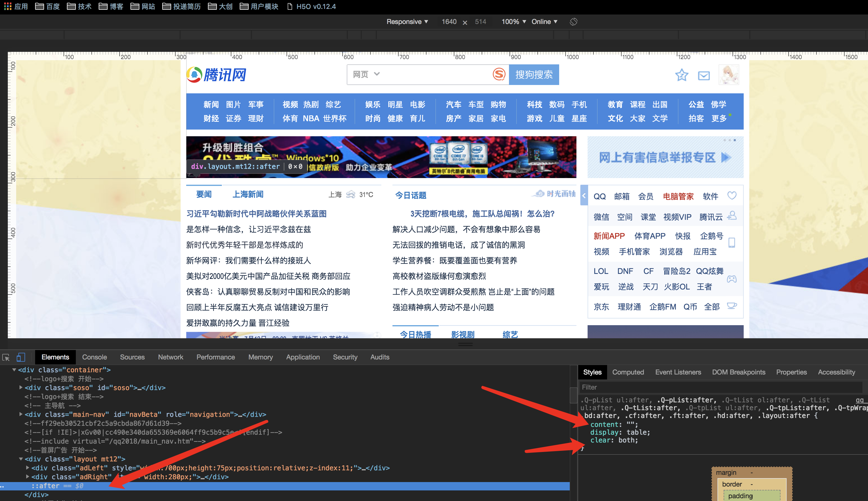Open the 上海新闻 news tab
Image resolution: width=868 pixels, height=501 pixels.
(x=248, y=194)
